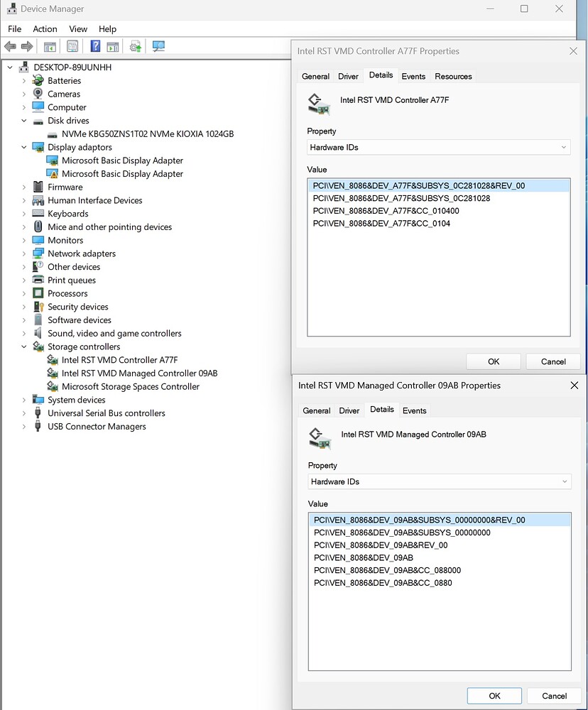The width and height of the screenshot is (588, 710).
Task: Collapse the Storage controllers category
Action: click(23, 346)
